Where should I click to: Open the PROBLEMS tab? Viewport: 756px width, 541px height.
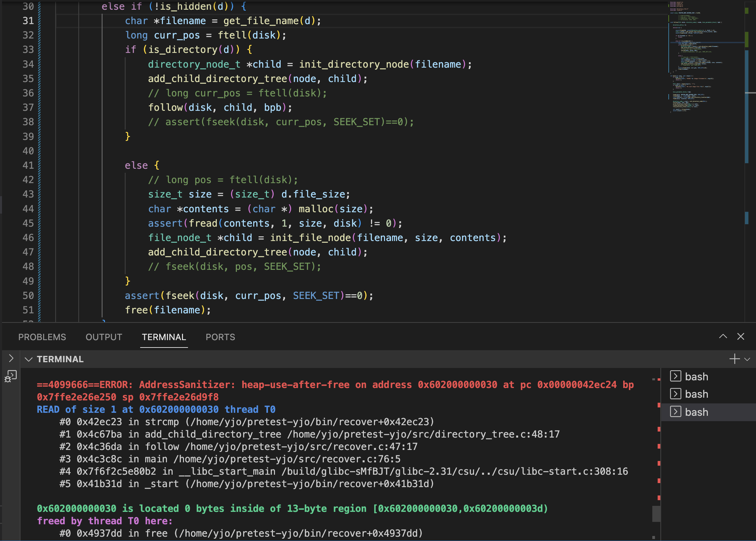tap(42, 337)
